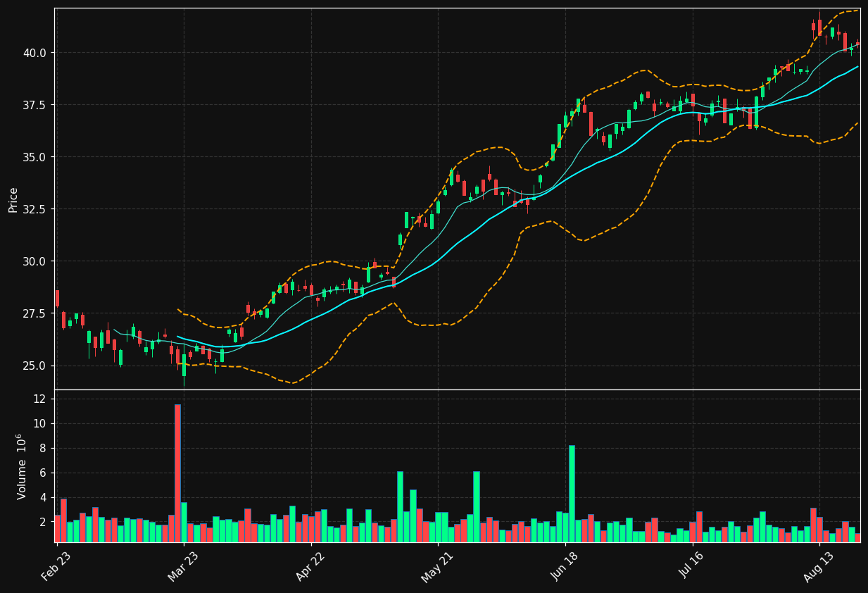The width and height of the screenshot is (868, 593).
Task: Click the 25.0 price axis value
Action: pos(34,366)
